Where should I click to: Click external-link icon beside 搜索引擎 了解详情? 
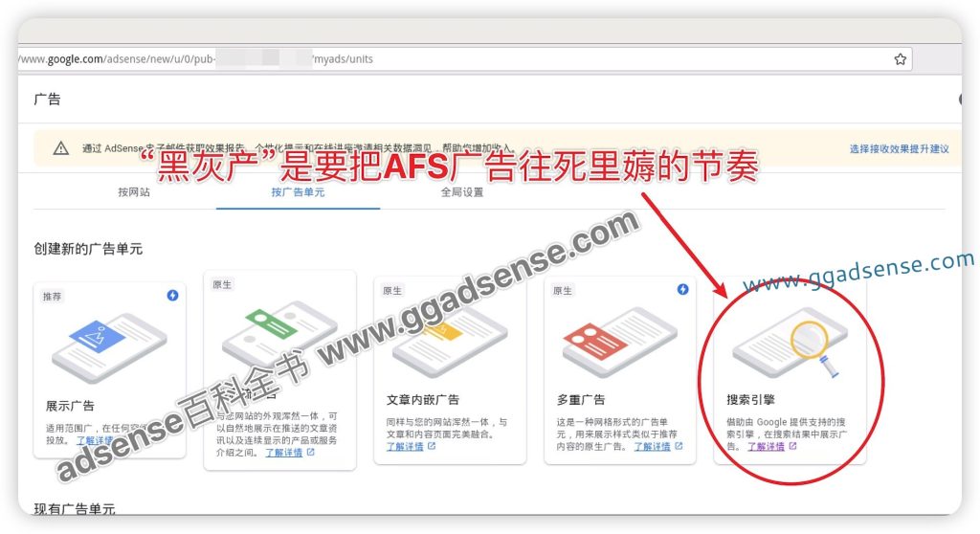pos(792,446)
